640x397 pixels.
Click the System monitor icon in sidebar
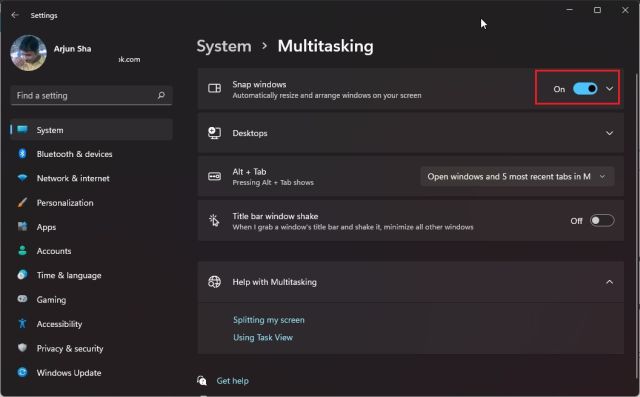pyautogui.click(x=22, y=130)
